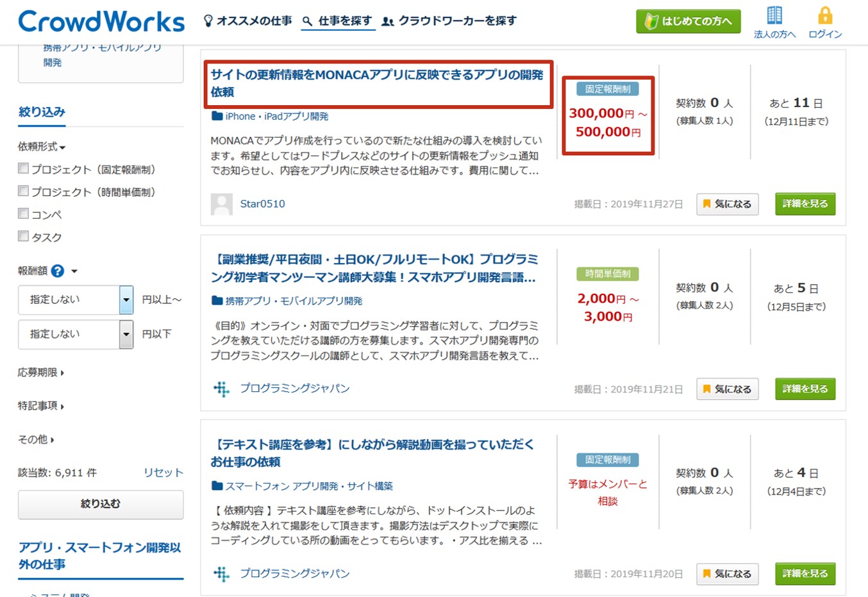Image resolution: width=868 pixels, height=597 pixels.
Task: Click 気になる on the 2019年11月21日 listing
Action: click(728, 389)
